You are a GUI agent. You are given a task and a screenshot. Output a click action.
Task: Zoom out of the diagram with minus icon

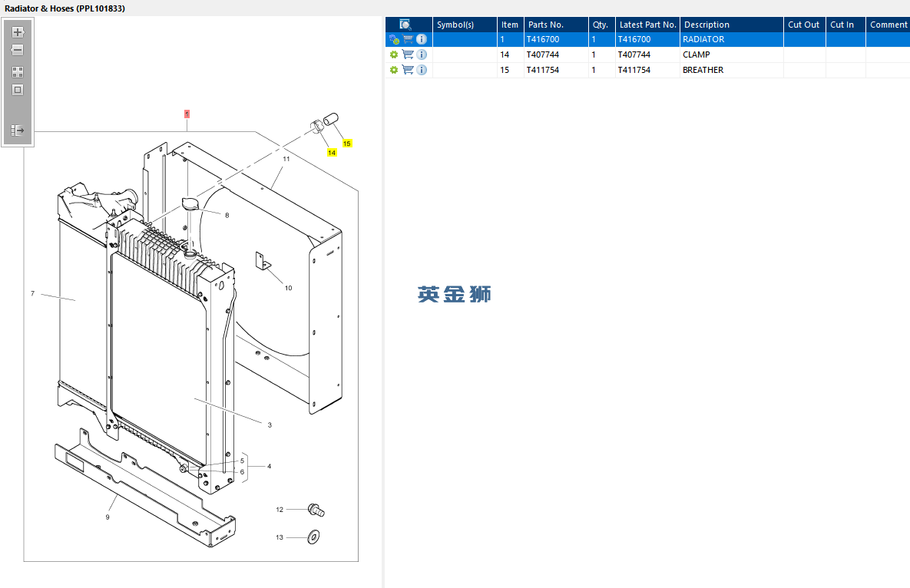pyautogui.click(x=18, y=51)
